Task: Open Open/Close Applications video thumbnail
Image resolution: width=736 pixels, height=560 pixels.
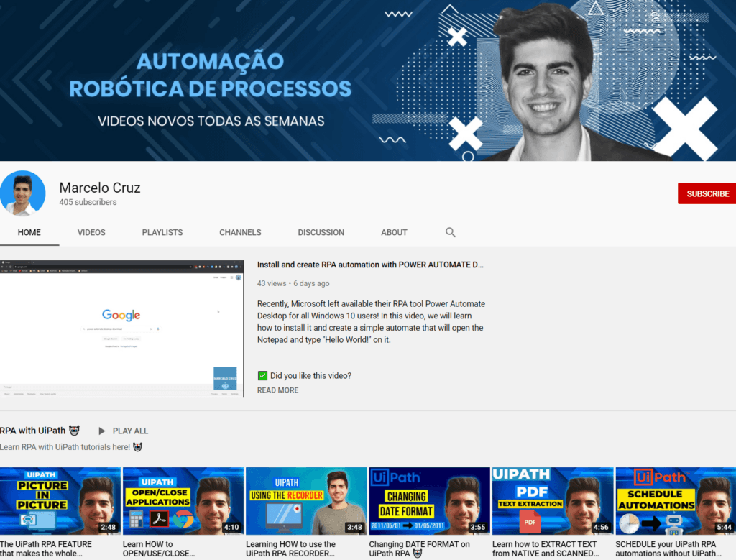Action: tap(183, 501)
